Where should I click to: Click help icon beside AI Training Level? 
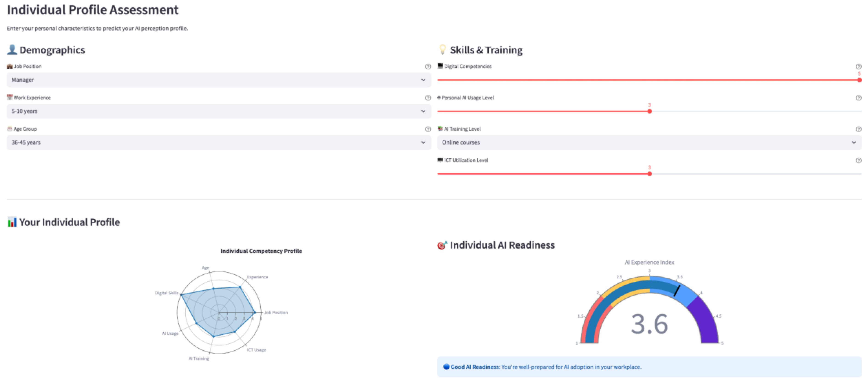[859, 129]
